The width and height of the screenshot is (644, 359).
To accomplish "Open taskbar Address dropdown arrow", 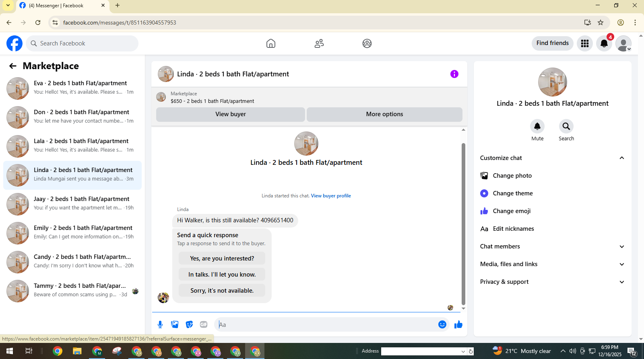I will [463, 351].
